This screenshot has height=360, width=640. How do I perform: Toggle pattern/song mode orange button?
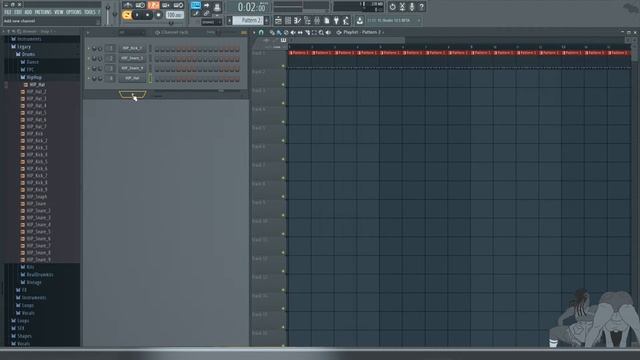(127, 15)
